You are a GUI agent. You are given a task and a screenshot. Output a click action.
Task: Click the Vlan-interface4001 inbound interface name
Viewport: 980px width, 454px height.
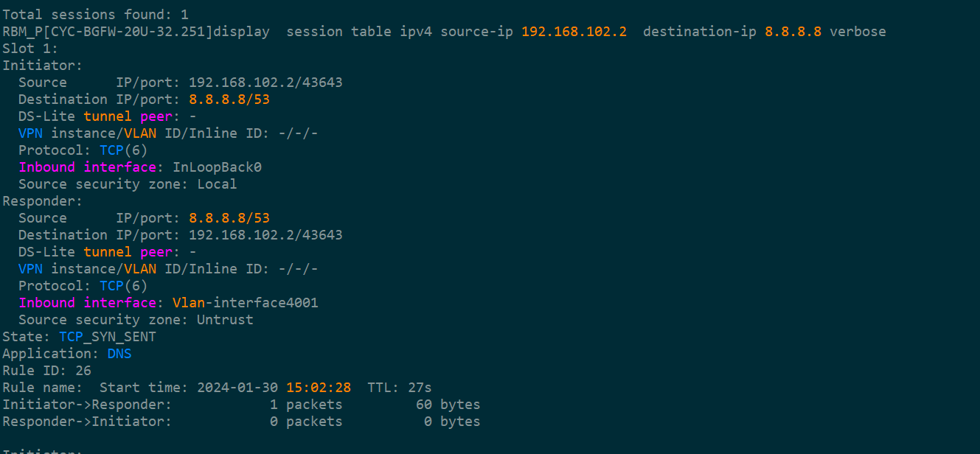[x=245, y=303]
